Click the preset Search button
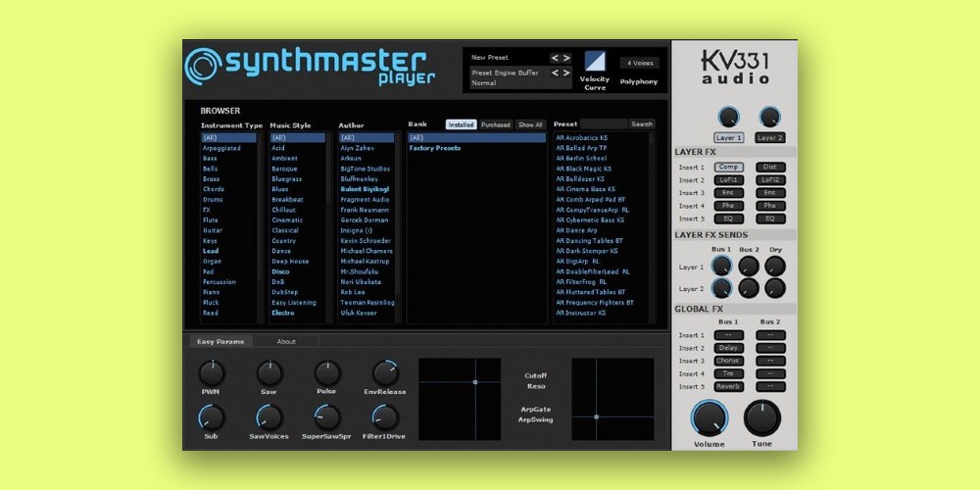The width and height of the screenshot is (980, 490). point(642,124)
